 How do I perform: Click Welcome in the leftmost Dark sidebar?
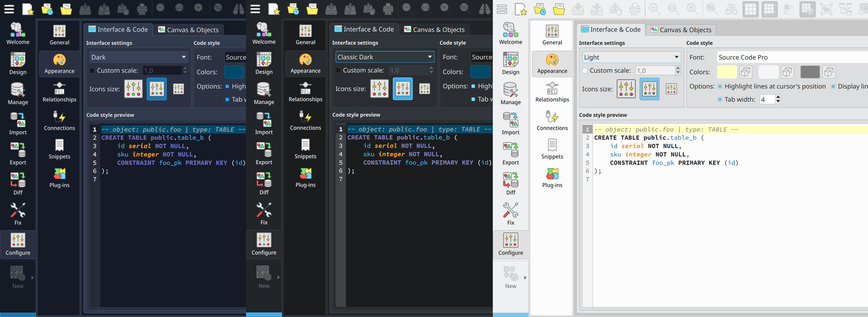(x=18, y=33)
